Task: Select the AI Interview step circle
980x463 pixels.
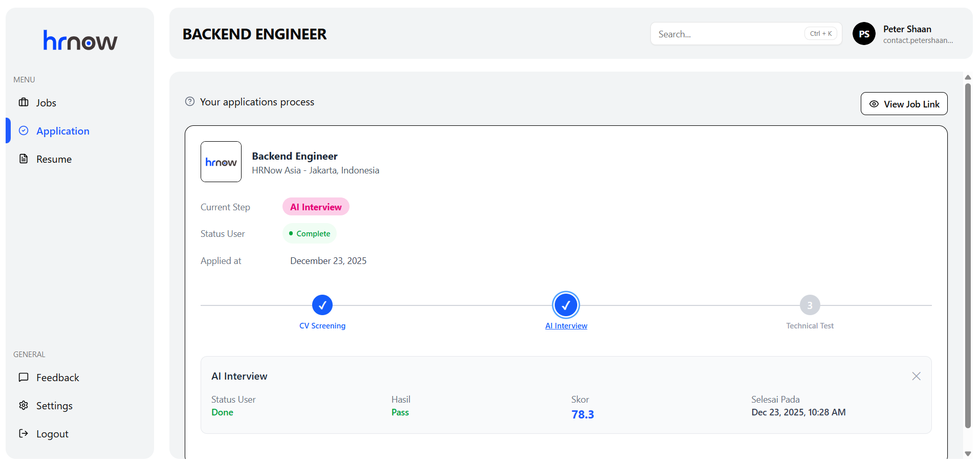Action: tap(566, 305)
